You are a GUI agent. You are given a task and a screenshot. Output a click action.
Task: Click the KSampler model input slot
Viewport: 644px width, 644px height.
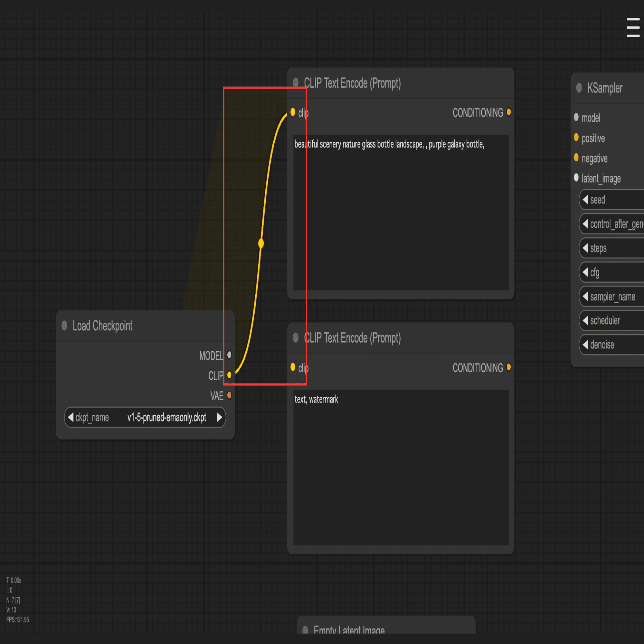point(576,117)
